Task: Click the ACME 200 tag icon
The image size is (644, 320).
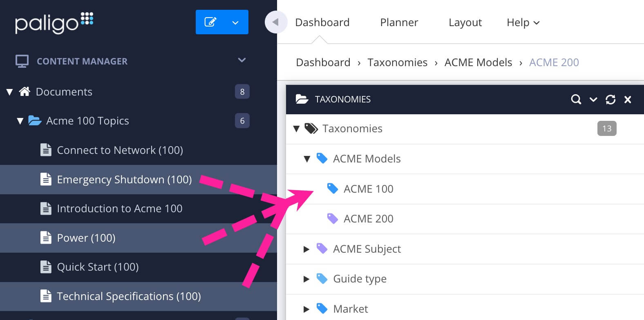Action: click(x=333, y=218)
